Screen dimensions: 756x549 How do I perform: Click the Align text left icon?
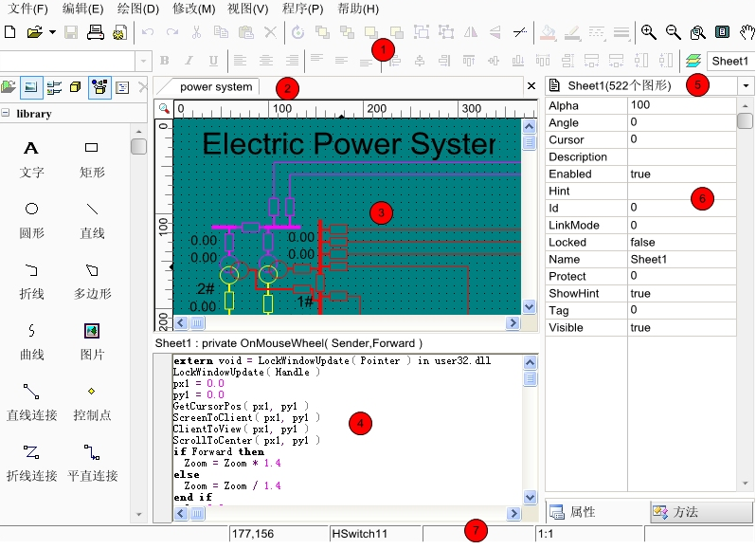click(x=240, y=61)
